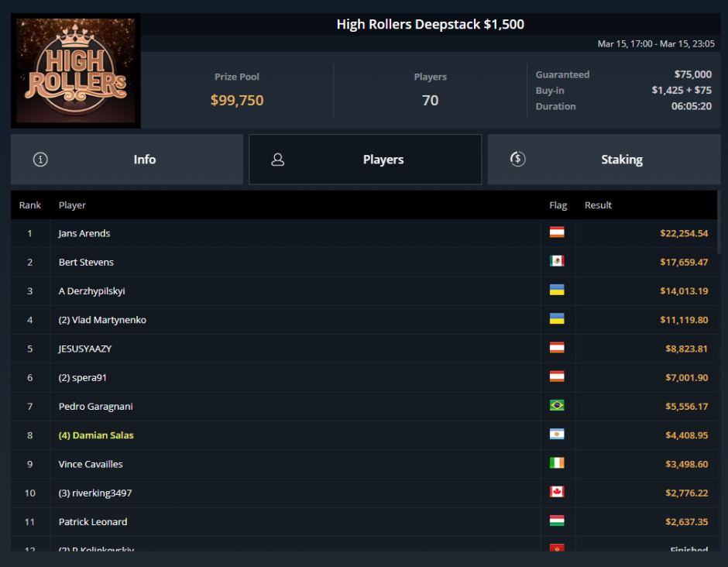
Task: Click the player list scrollbar
Action: click(x=719, y=222)
